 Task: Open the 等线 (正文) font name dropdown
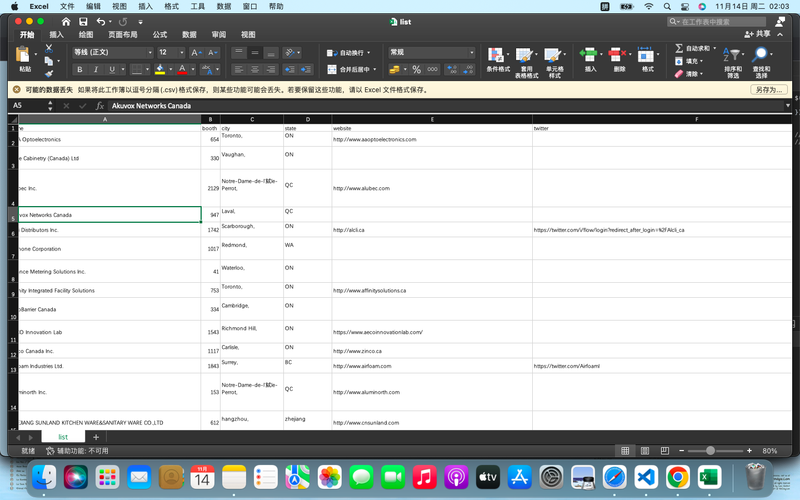click(x=150, y=53)
